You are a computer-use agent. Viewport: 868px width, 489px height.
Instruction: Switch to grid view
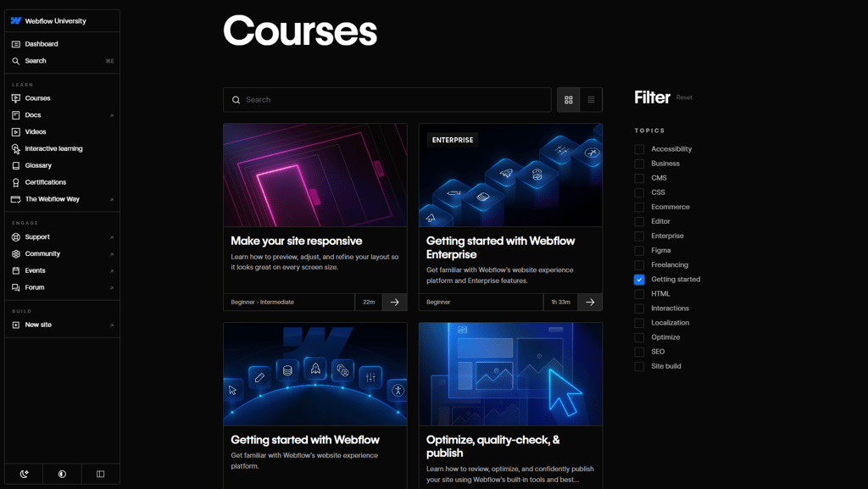(x=569, y=100)
